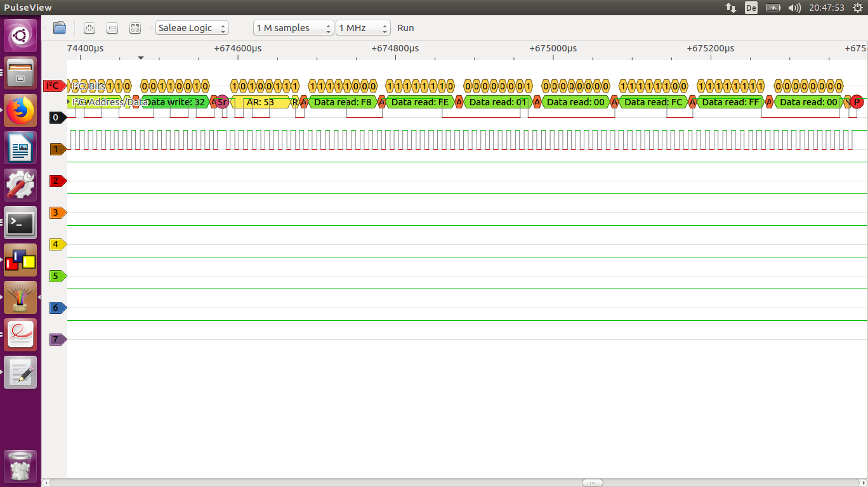Select the channel 0 label
This screenshot has height=487, width=868.
point(57,117)
